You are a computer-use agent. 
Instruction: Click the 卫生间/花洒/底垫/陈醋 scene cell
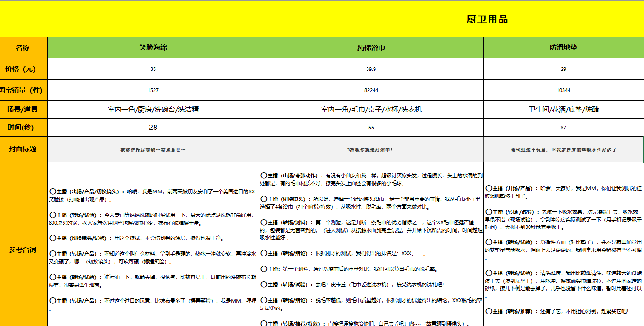coord(563,109)
